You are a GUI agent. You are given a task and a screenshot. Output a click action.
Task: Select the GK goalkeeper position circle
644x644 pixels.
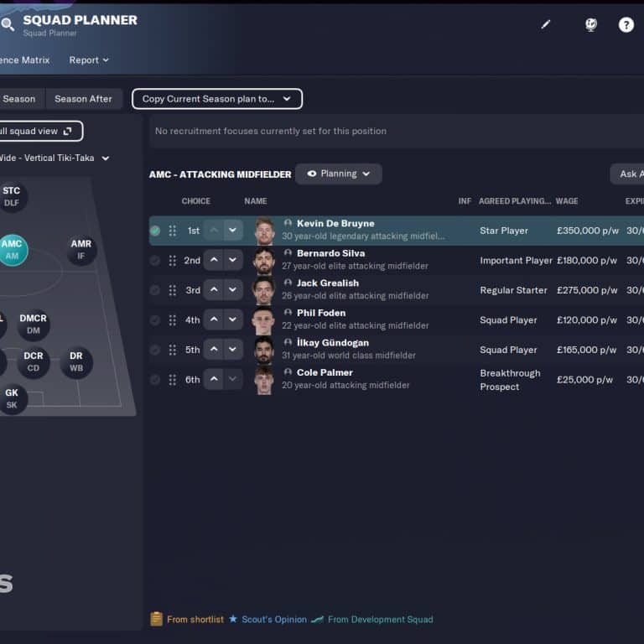pyautogui.click(x=12, y=398)
